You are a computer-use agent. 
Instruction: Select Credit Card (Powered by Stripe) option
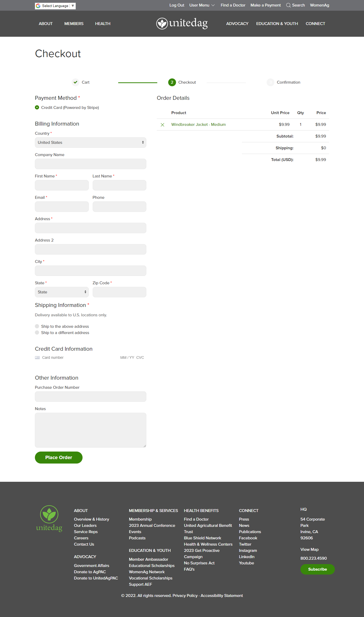(37, 107)
